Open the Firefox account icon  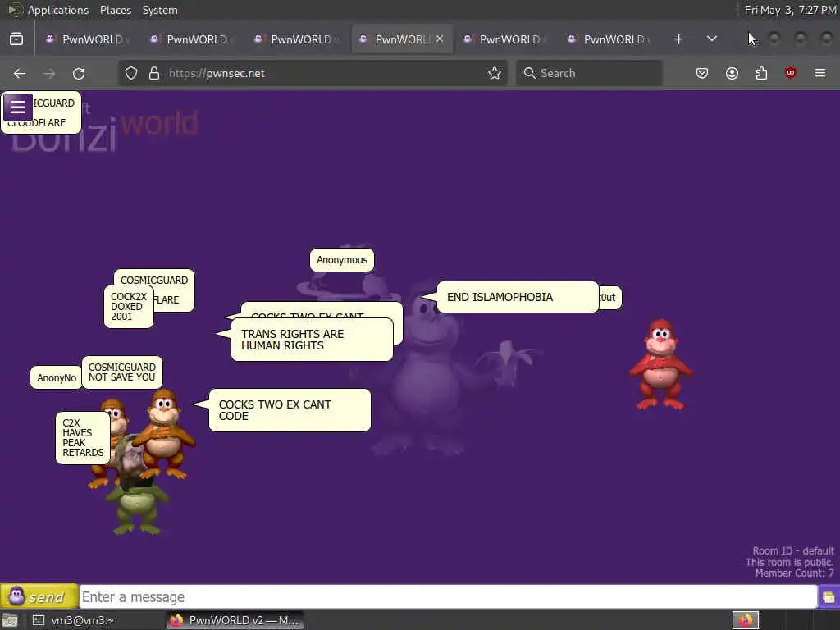pos(732,73)
